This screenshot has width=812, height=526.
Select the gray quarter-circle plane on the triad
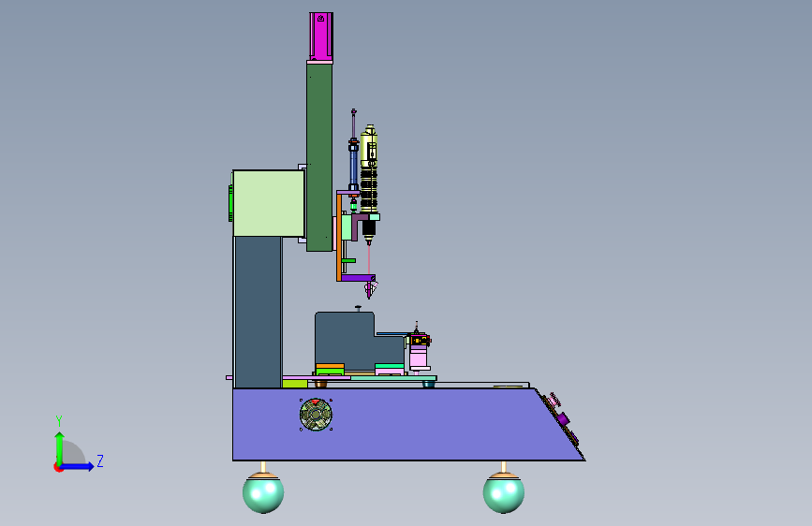click(74, 452)
